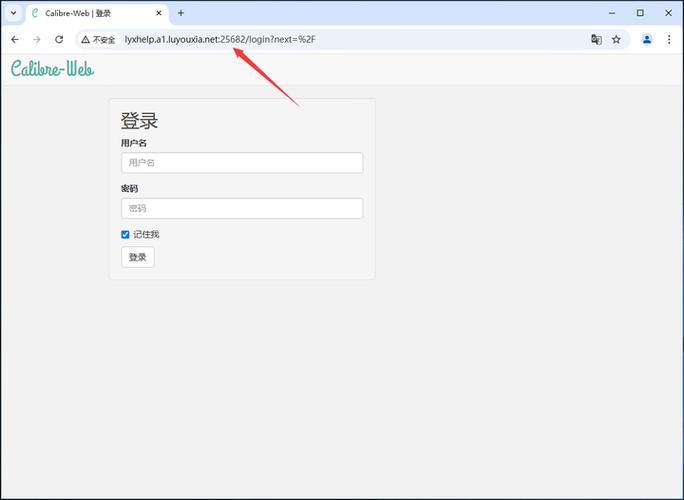
Task: Click the browser back arrow
Action: pyautogui.click(x=15, y=40)
